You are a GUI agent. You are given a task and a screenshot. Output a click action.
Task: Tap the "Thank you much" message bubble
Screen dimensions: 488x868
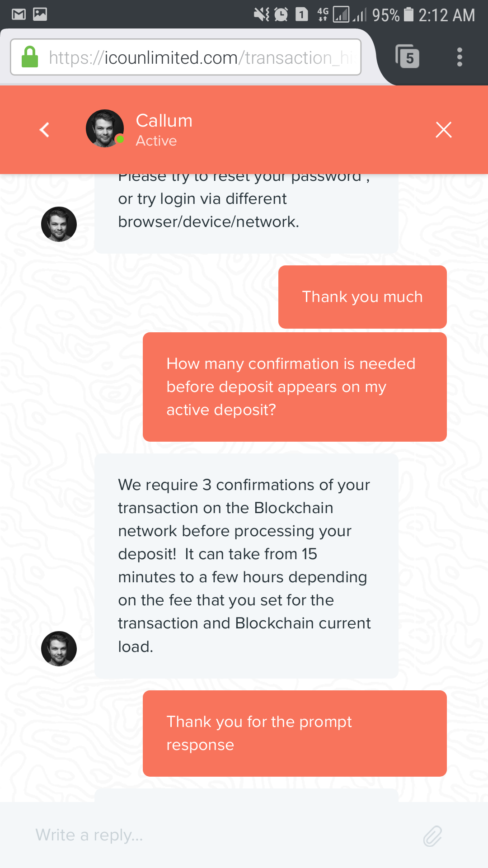[x=362, y=297]
